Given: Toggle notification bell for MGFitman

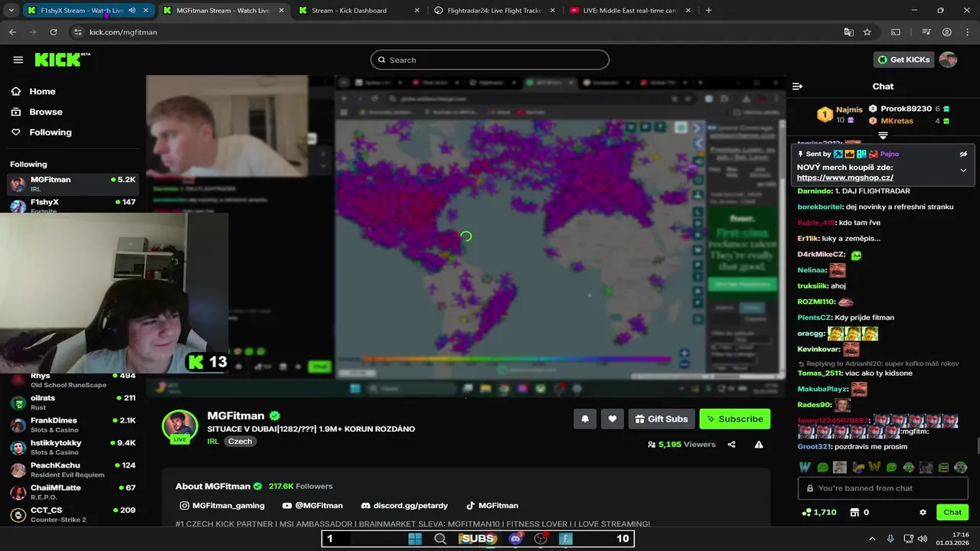Looking at the screenshot, I should click(585, 419).
